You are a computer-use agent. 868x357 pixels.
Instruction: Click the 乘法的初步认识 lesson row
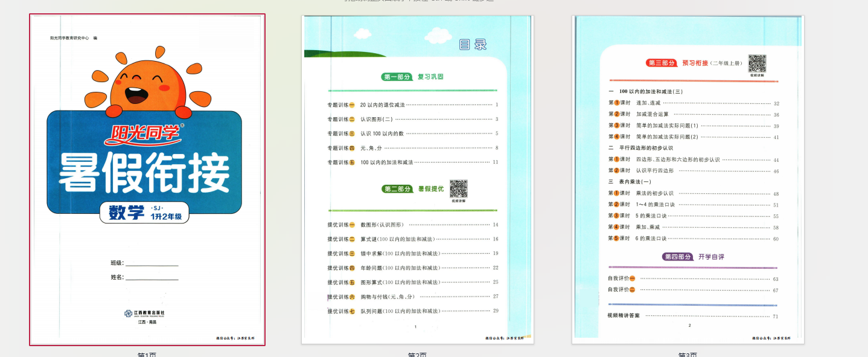click(694, 193)
